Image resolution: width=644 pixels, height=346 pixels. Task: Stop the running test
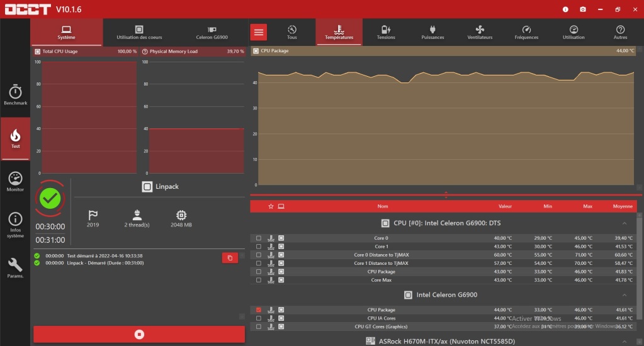tap(139, 335)
